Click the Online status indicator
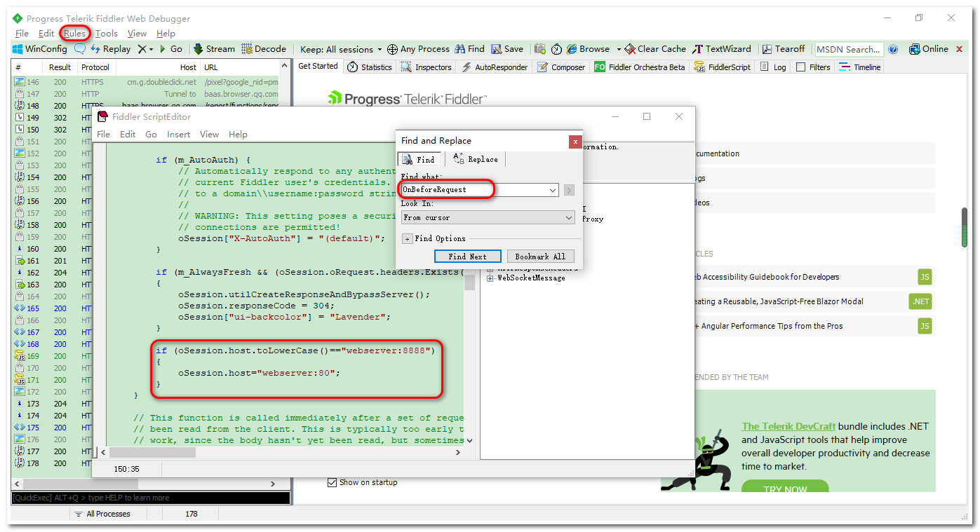Viewport: 980px width, 532px height. pyautogui.click(x=928, y=49)
